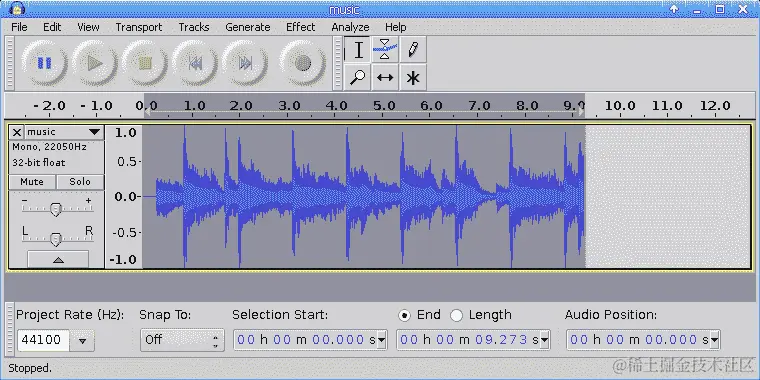Click the track gain slider knob
760x380 pixels.
pyautogui.click(x=56, y=209)
